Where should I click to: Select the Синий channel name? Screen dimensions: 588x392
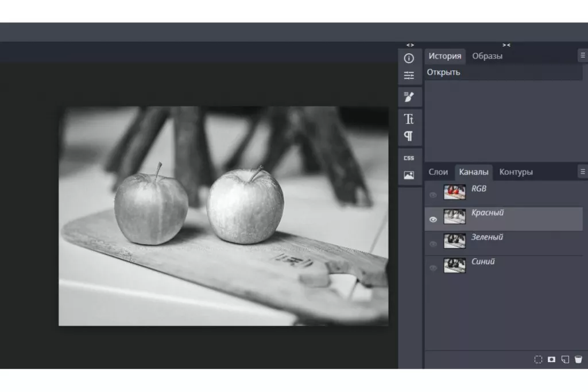click(483, 261)
